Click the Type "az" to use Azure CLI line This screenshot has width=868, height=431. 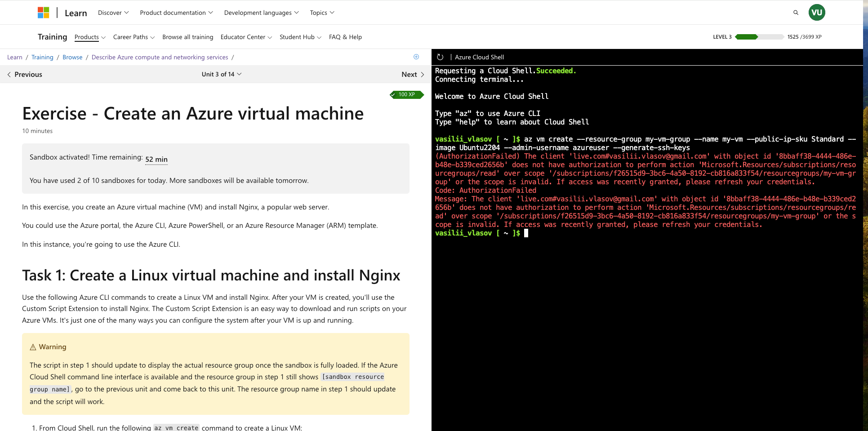pyautogui.click(x=488, y=113)
